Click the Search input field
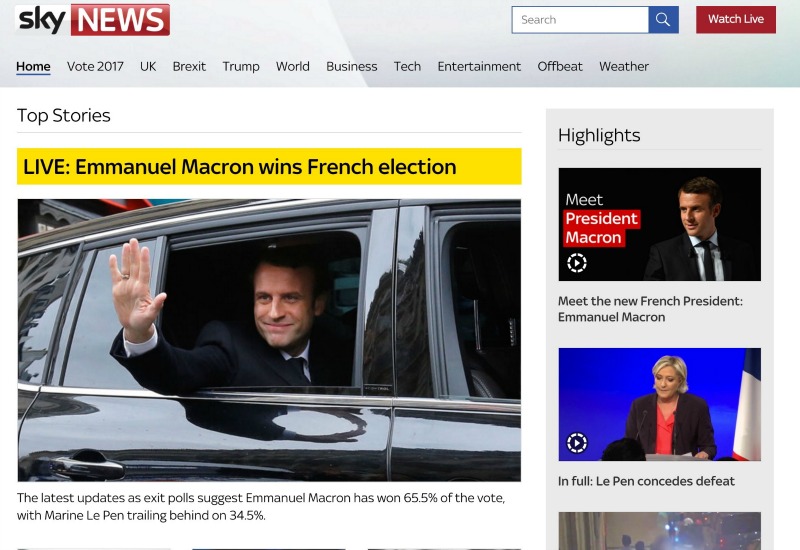Screen dimensions: 800x550 (581, 20)
